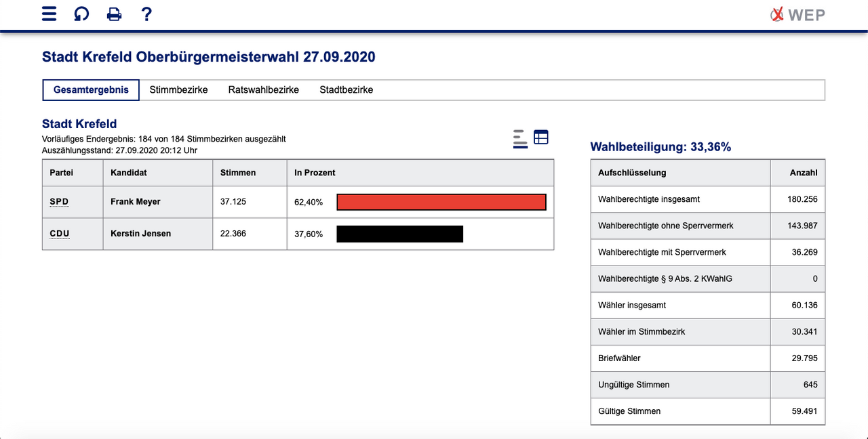868x439 pixels.
Task: Open the hamburger navigation menu
Action: point(50,14)
